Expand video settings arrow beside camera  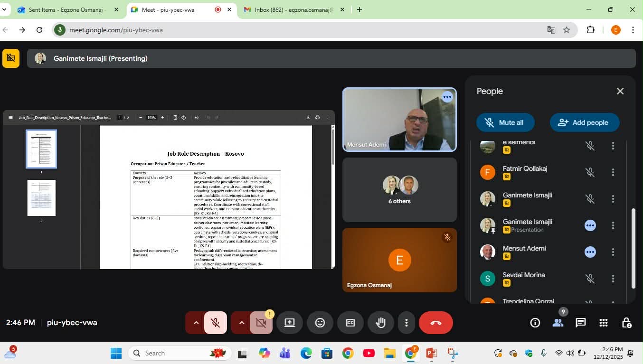click(x=241, y=323)
